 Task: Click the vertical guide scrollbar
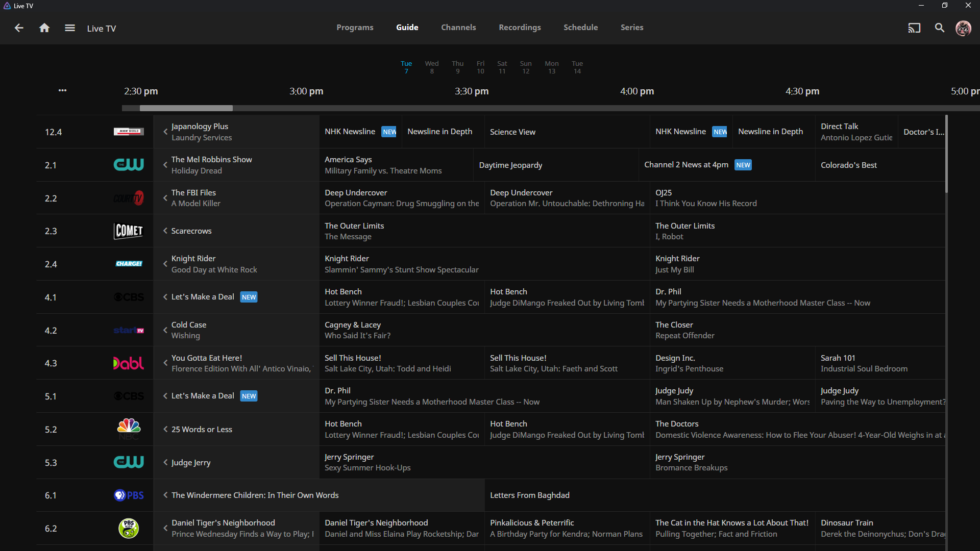[x=946, y=154]
